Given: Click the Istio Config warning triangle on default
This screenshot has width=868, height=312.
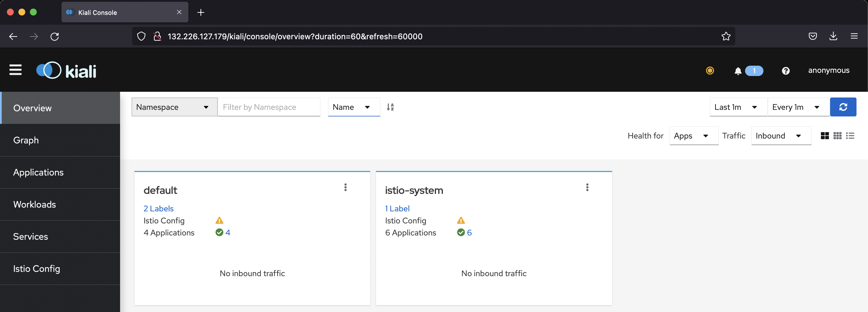Looking at the screenshot, I should click(219, 221).
